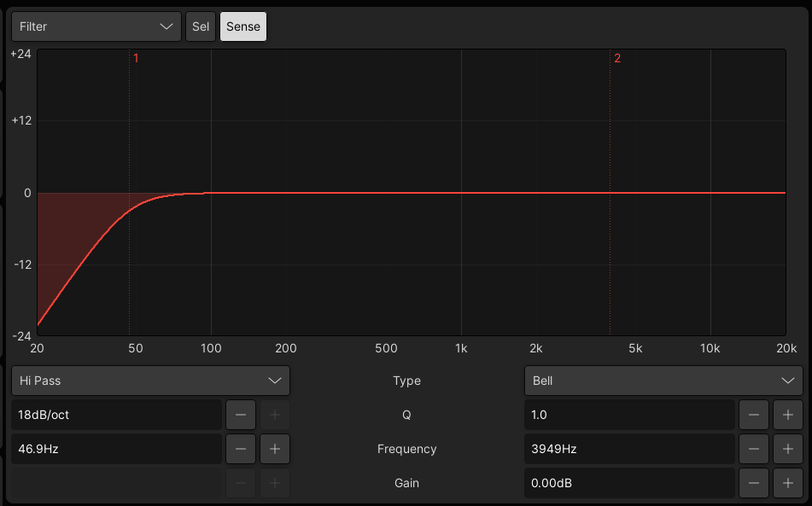Screen dimensions: 812x506
Task: Select band marker 1 on the EQ graph
Action: point(135,59)
